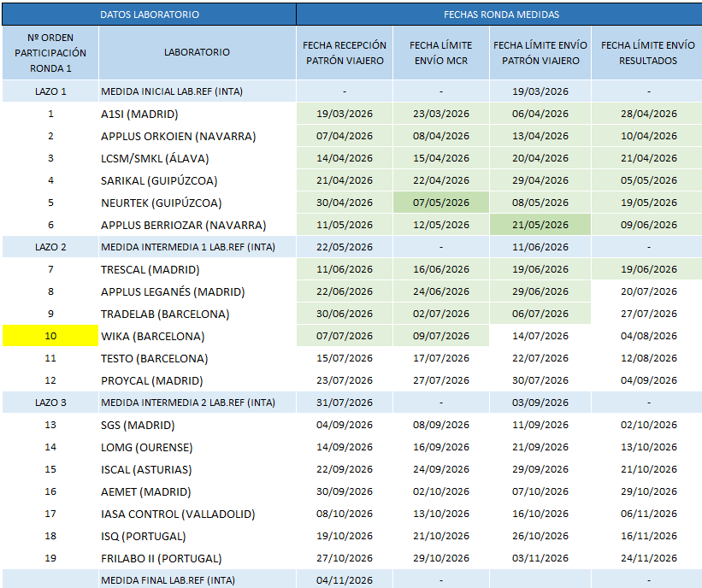Viewport: 702px width, 588px height.
Task: Select the FECHAS RONDA MEDIDAS header
Action: tap(501, 15)
